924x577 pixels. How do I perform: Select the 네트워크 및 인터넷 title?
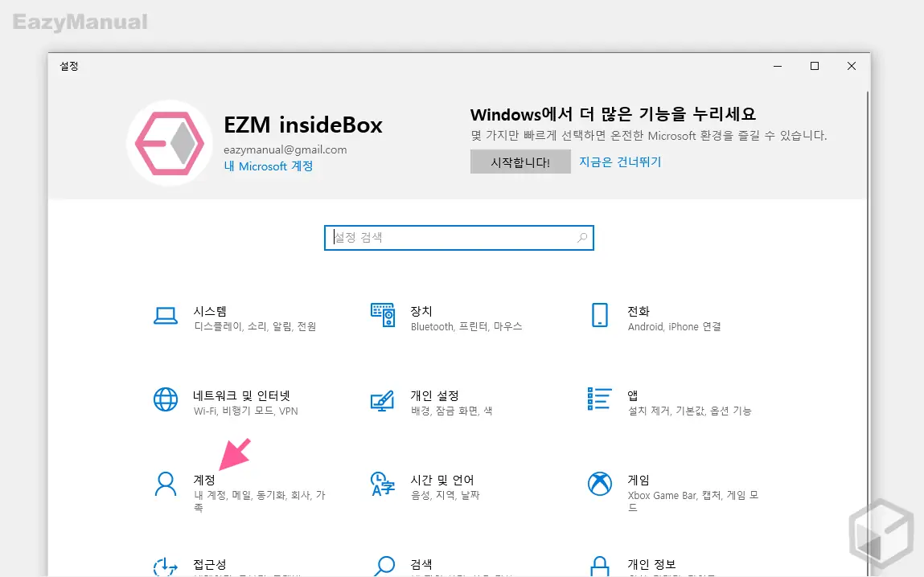tap(241, 395)
